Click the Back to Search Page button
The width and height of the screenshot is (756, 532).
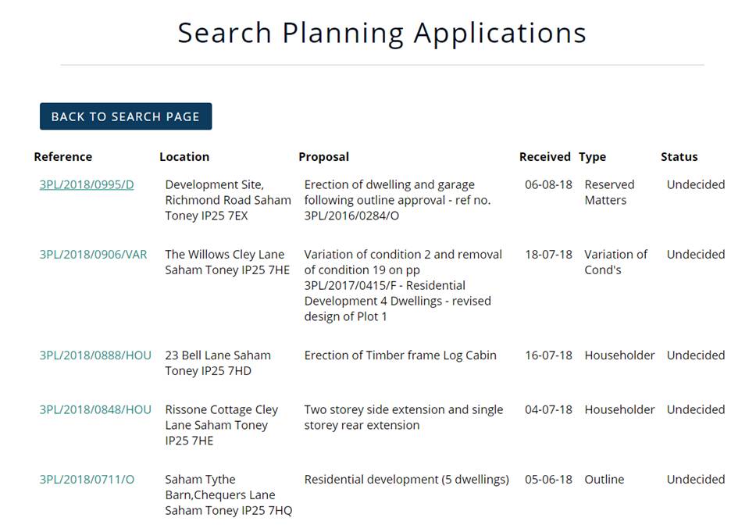click(x=126, y=116)
